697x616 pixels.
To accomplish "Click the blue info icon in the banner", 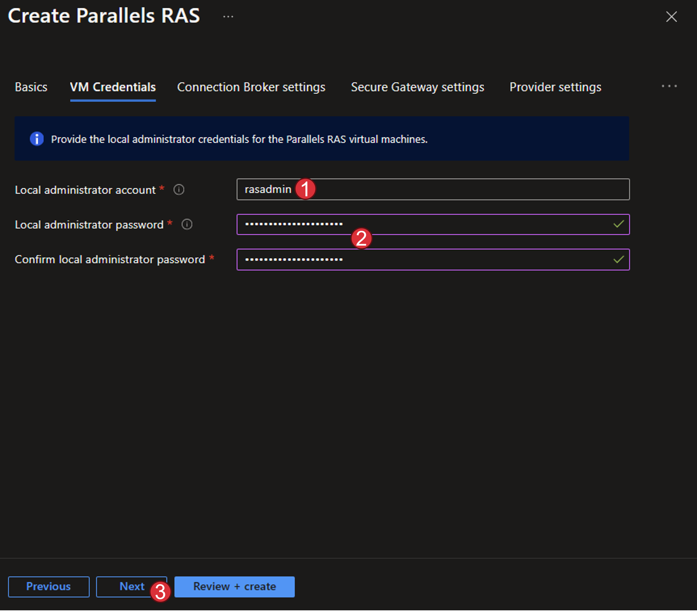I will click(x=37, y=139).
